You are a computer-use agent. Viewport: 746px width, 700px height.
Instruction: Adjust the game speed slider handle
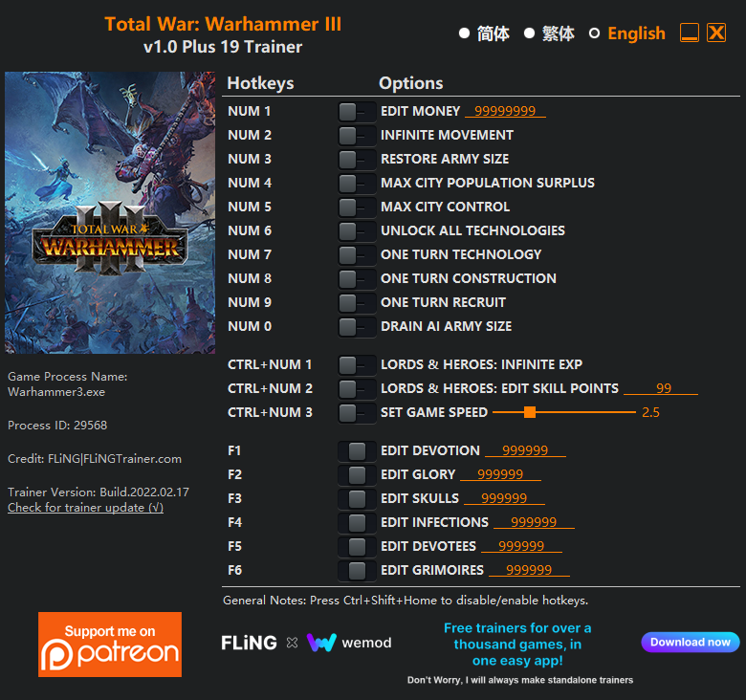(x=530, y=412)
